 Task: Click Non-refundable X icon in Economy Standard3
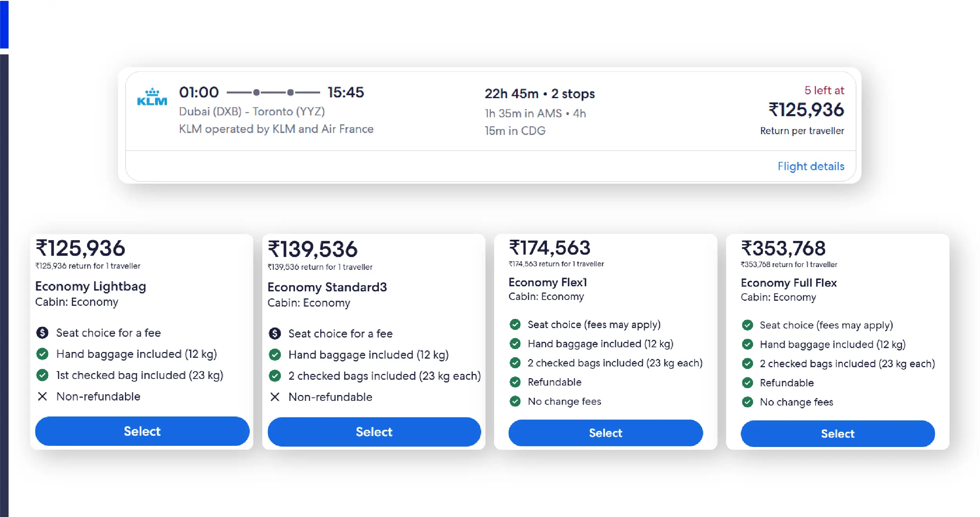point(275,397)
